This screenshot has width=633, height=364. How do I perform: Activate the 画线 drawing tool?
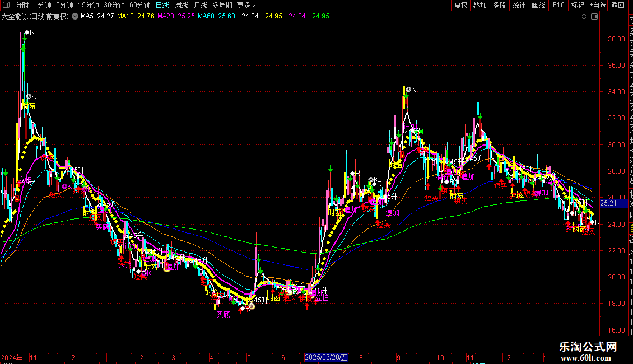[x=538, y=6]
